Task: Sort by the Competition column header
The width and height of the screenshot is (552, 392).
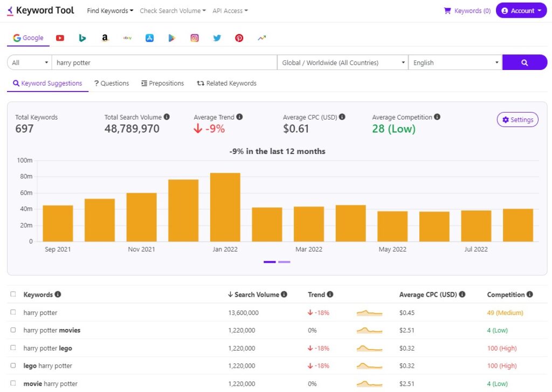Action: pyautogui.click(x=506, y=295)
